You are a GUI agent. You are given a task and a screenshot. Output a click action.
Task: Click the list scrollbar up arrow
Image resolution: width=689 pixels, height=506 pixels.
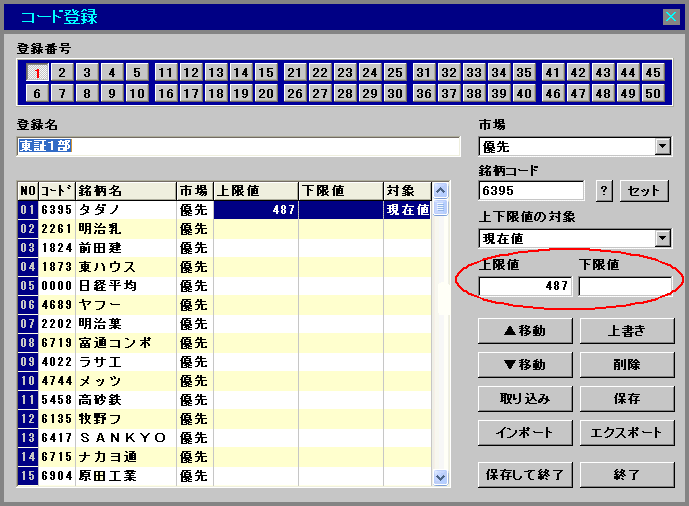[x=440, y=191]
